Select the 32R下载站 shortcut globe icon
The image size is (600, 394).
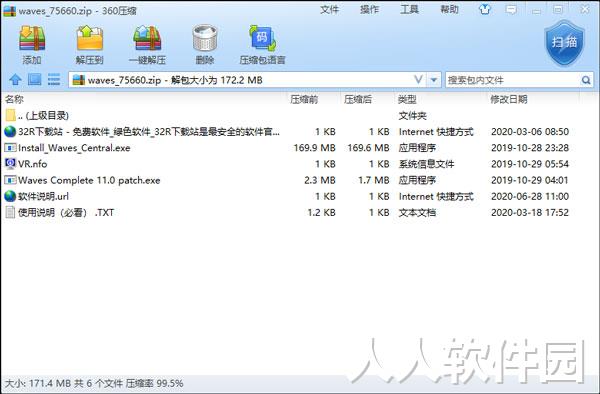pyautogui.click(x=10, y=132)
